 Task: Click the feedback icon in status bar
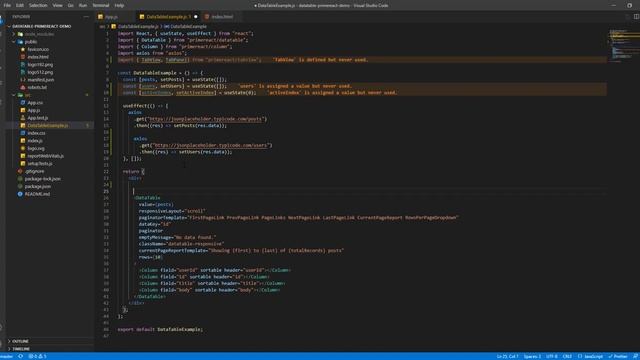pos(635,356)
